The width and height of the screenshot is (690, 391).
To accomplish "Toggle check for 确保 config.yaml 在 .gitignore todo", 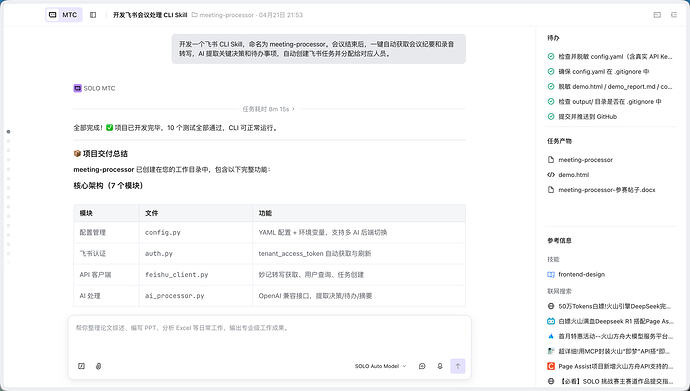I will [551, 71].
